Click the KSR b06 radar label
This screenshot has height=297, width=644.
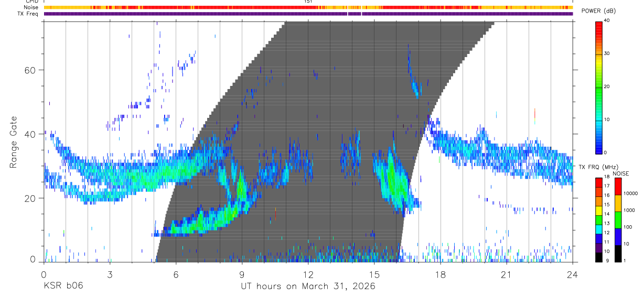63,287
